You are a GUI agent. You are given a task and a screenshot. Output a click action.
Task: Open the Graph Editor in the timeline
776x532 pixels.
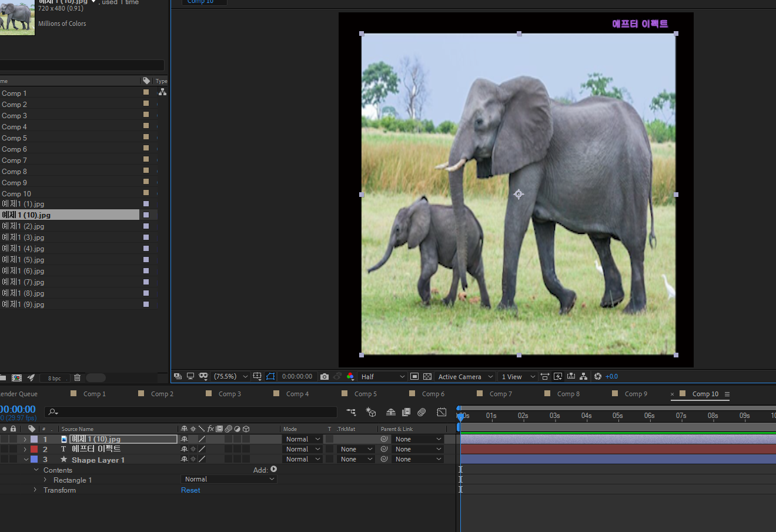tap(441, 412)
